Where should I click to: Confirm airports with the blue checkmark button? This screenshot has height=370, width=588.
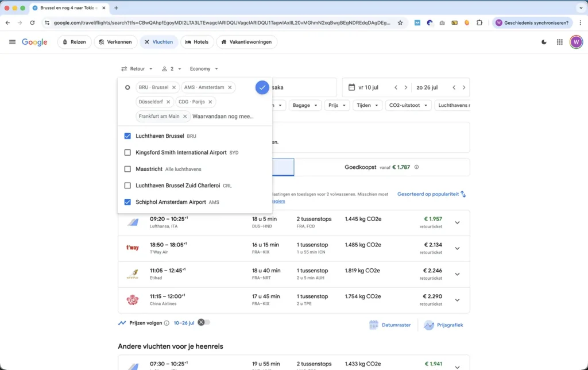[262, 87]
